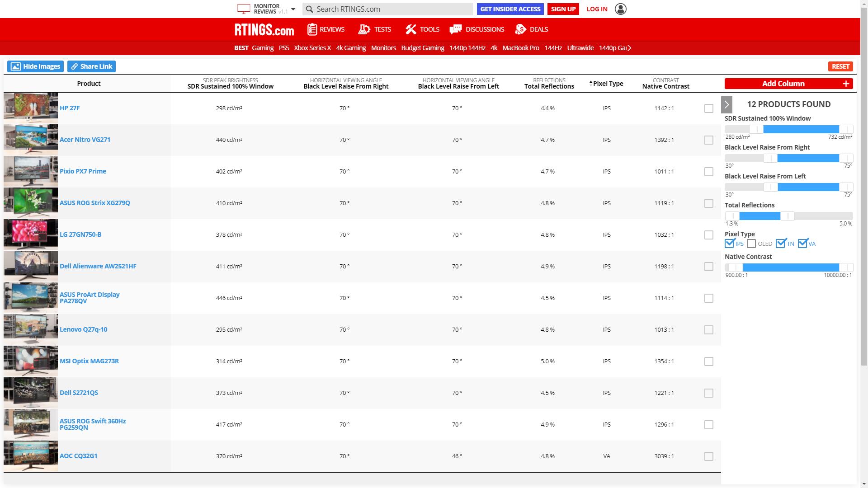
Task: Click the Reset filters button
Action: [x=840, y=66]
